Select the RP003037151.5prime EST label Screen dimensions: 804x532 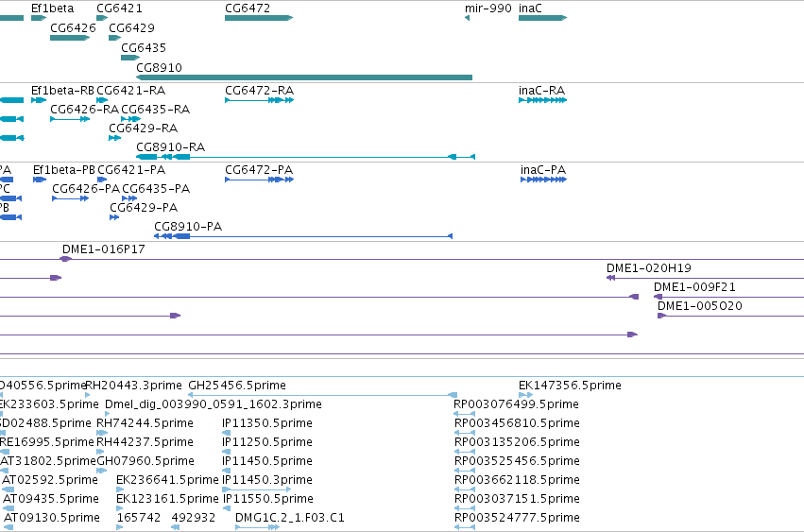(x=518, y=499)
